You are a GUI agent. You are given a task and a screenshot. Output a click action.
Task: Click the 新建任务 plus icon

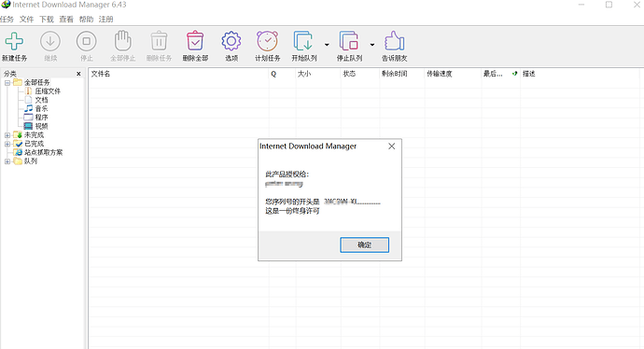point(14,41)
